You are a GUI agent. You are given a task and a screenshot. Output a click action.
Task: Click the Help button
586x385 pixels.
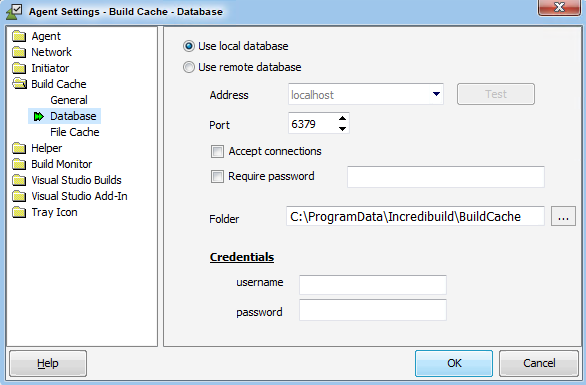(x=48, y=363)
